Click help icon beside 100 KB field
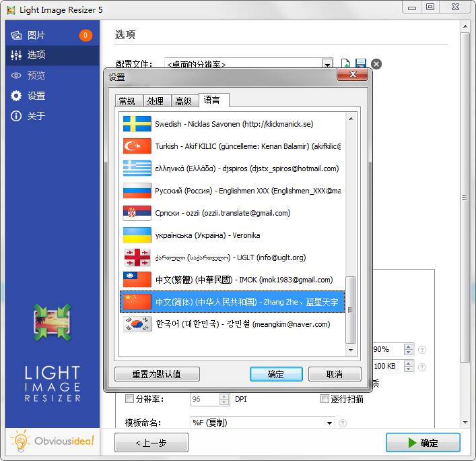Viewport: 476px width, 461px height. pos(422,367)
